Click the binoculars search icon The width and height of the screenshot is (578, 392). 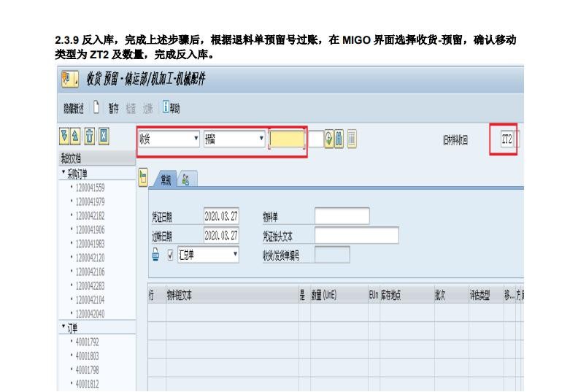click(339, 139)
